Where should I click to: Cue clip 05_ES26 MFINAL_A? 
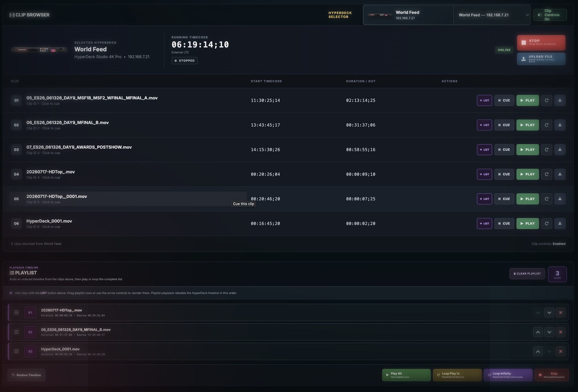tap(504, 100)
